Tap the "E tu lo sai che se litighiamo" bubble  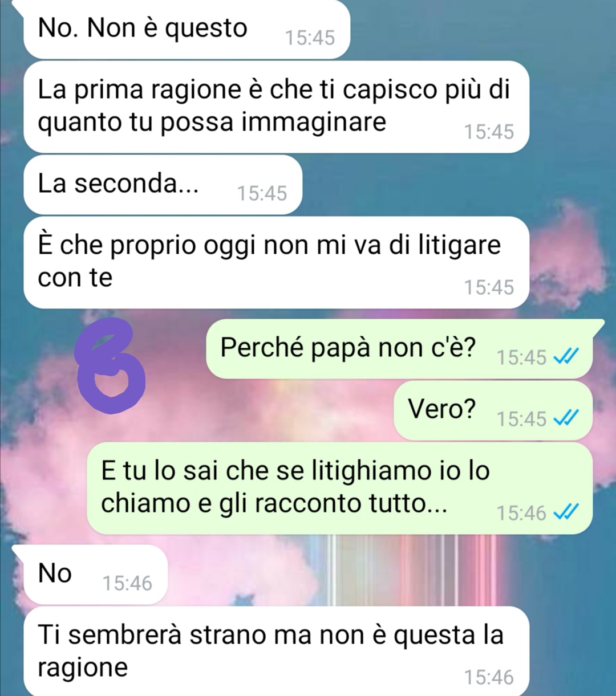pyautogui.click(x=339, y=488)
